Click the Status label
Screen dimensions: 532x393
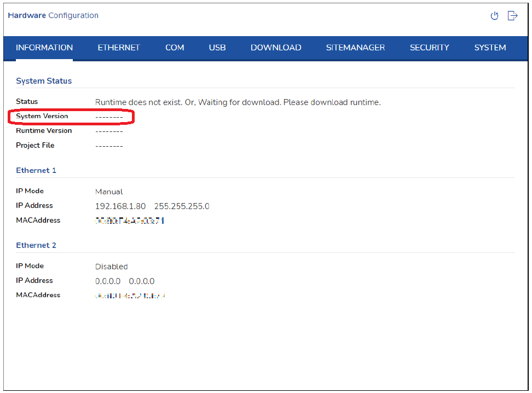click(x=27, y=101)
